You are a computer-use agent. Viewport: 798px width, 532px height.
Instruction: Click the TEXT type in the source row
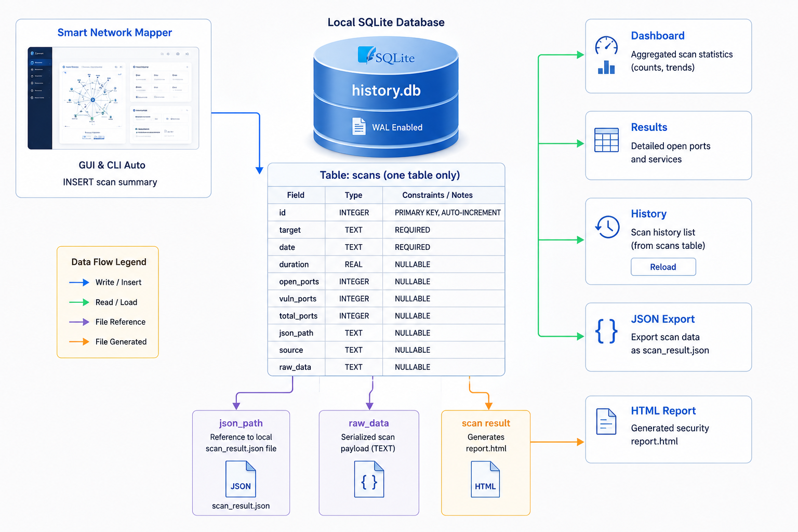point(354,350)
